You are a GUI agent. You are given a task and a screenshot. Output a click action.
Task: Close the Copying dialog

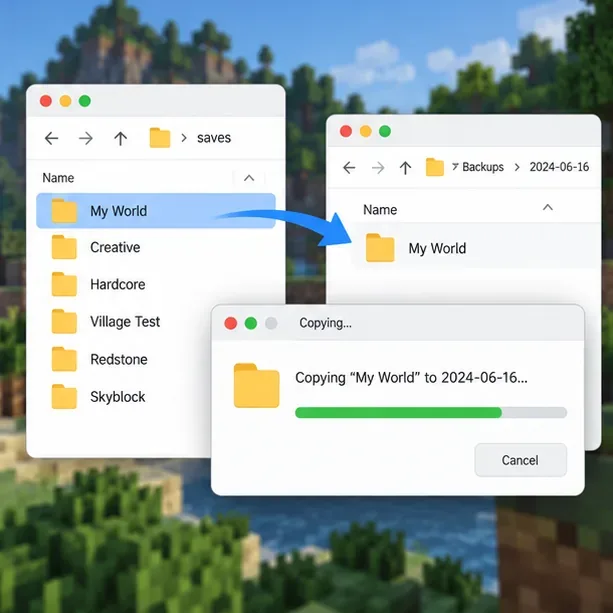tap(231, 323)
